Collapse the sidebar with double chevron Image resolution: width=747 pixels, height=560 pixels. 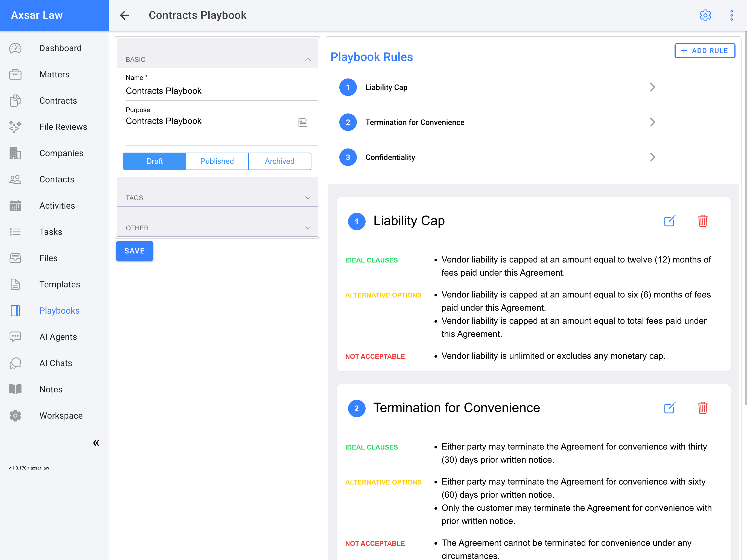point(96,443)
